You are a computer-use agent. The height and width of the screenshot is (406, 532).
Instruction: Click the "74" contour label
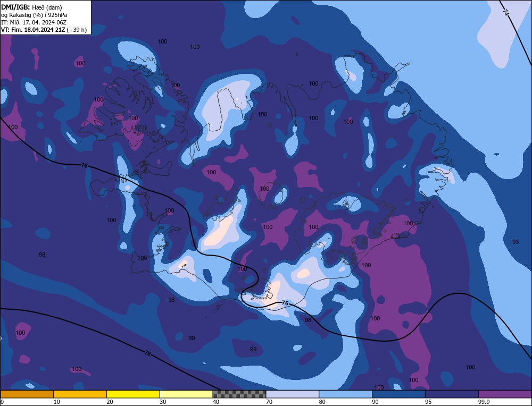(x=506, y=13)
